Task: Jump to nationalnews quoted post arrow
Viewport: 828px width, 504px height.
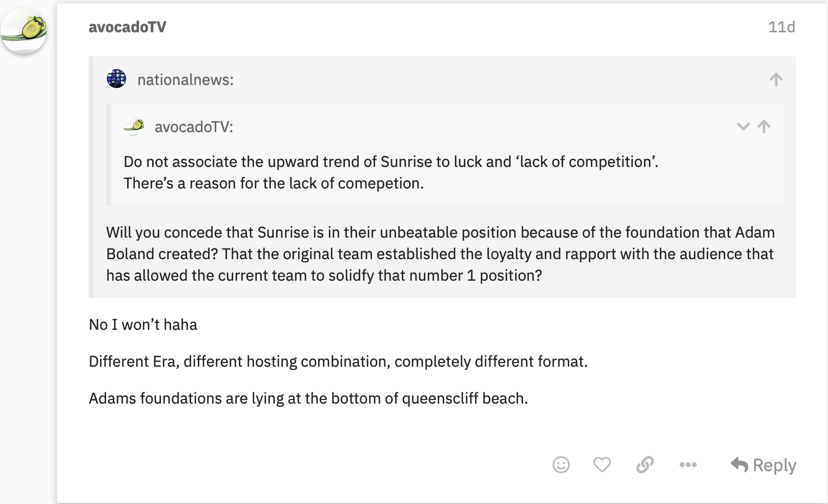Action: coord(776,79)
